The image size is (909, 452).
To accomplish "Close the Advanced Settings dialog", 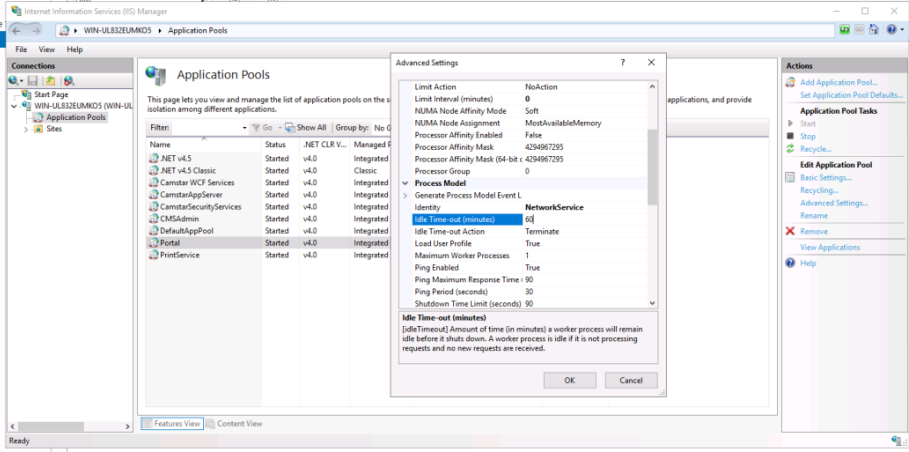I will 651,63.
